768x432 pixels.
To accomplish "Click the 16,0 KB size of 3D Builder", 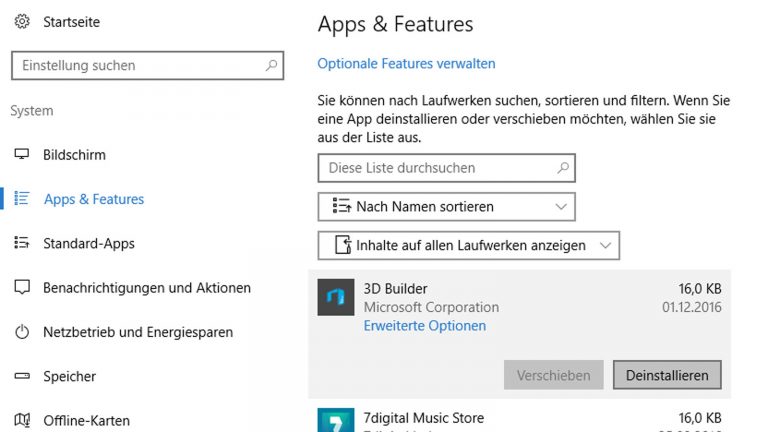I will coord(700,288).
